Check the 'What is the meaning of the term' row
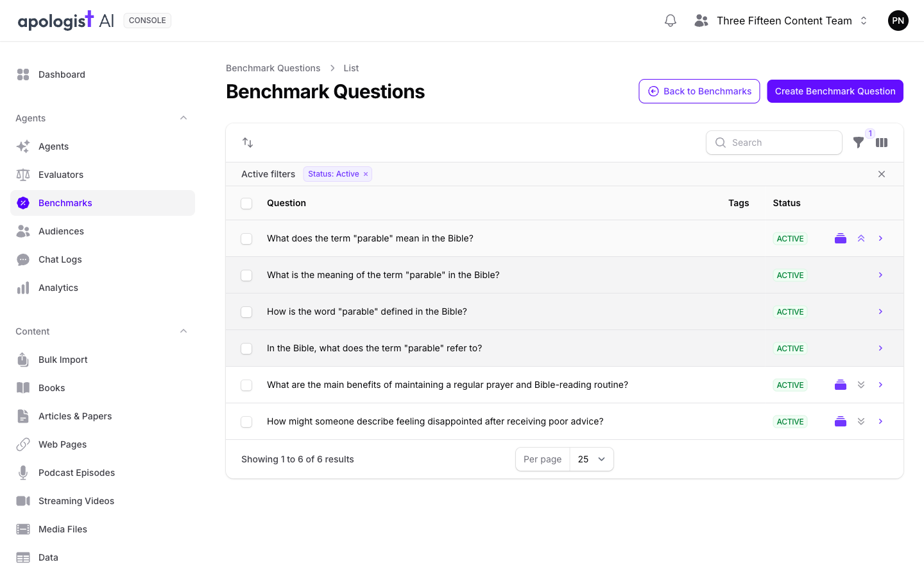 pyautogui.click(x=246, y=276)
